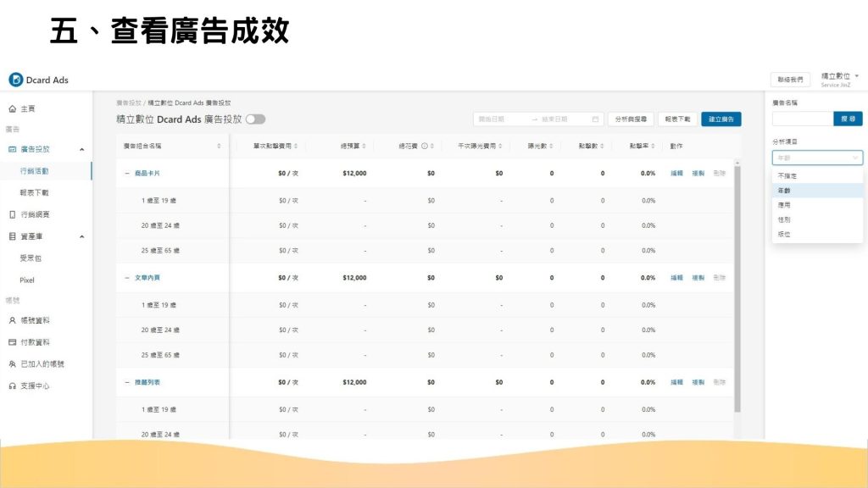The height and width of the screenshot is (488, 868).
Task: Sort by 曝光數 column arrows
Action: (x=551, y=146)
